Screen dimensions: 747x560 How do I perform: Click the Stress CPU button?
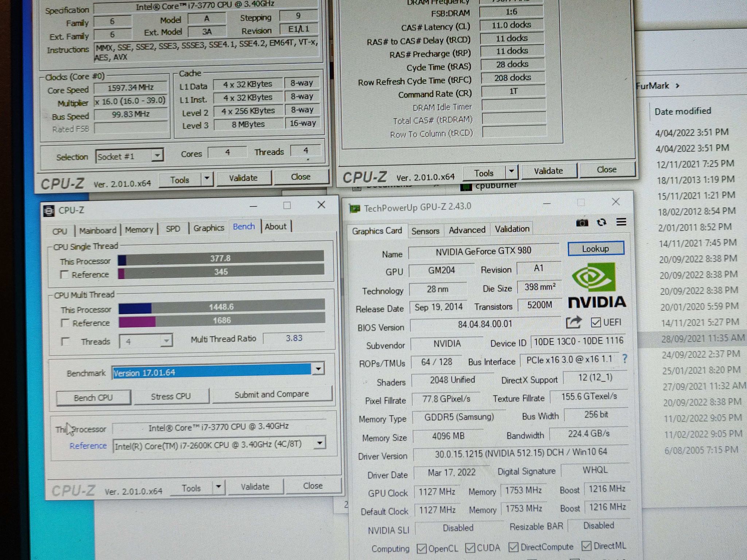point(171,396)
